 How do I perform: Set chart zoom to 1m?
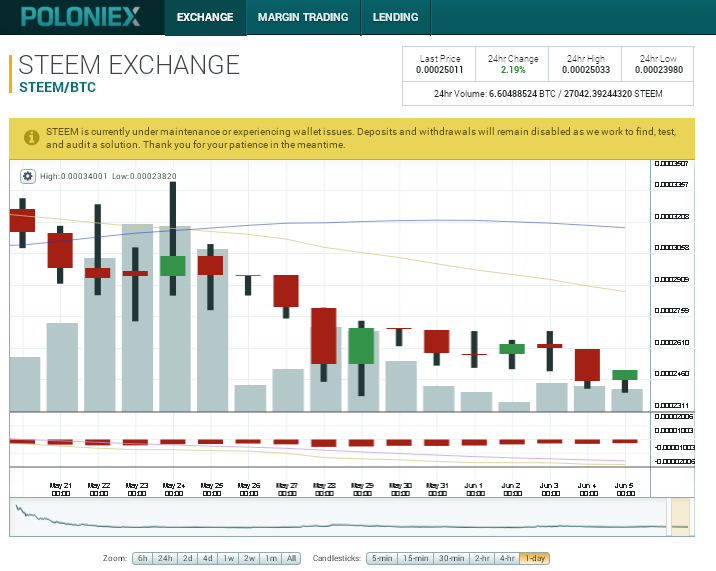pos(271,558)
